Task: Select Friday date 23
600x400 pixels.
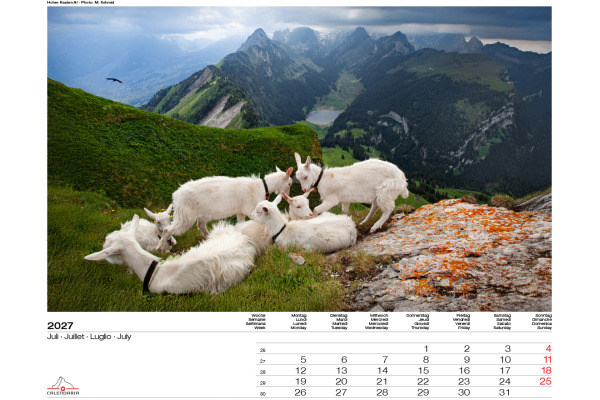Action: tap(464, 382)
